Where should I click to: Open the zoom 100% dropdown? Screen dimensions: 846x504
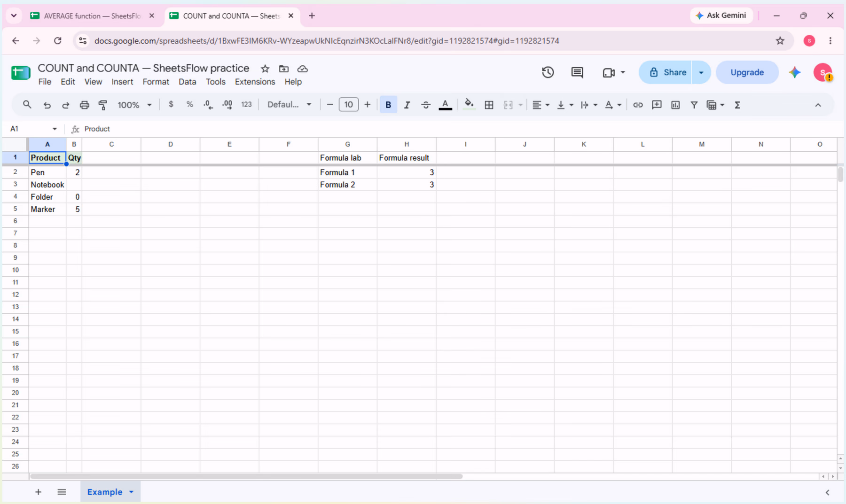(x=134, y=105)
